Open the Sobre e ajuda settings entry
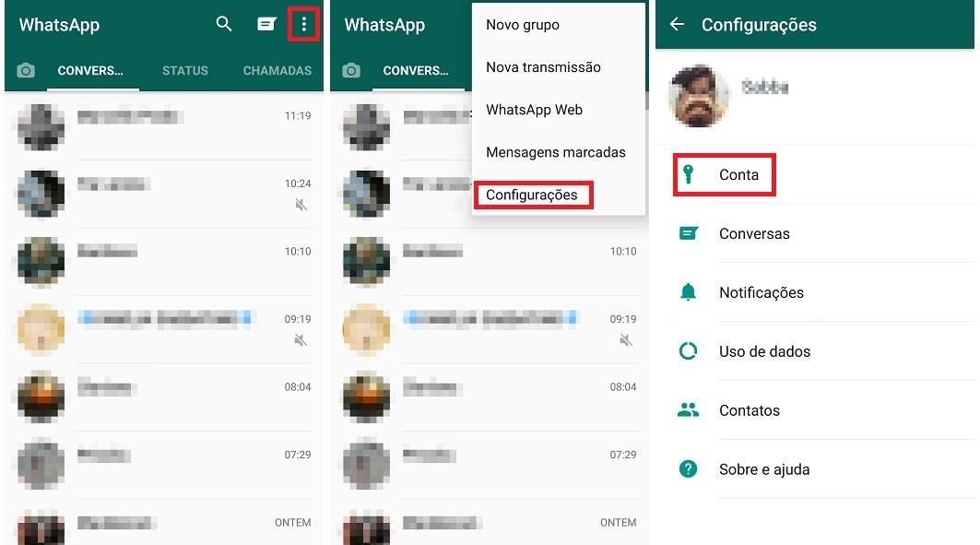980x545 pixels. coord(764,469)
